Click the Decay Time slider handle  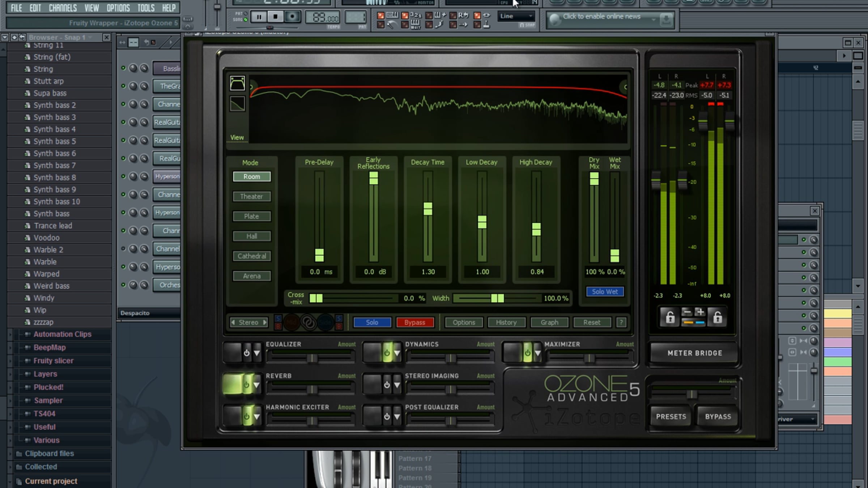coord(428,209)
